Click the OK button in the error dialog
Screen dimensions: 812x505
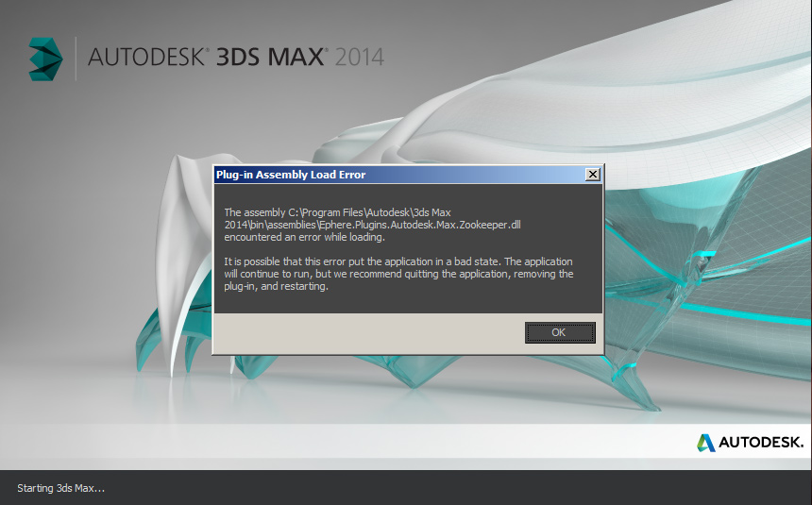[560, 332]
